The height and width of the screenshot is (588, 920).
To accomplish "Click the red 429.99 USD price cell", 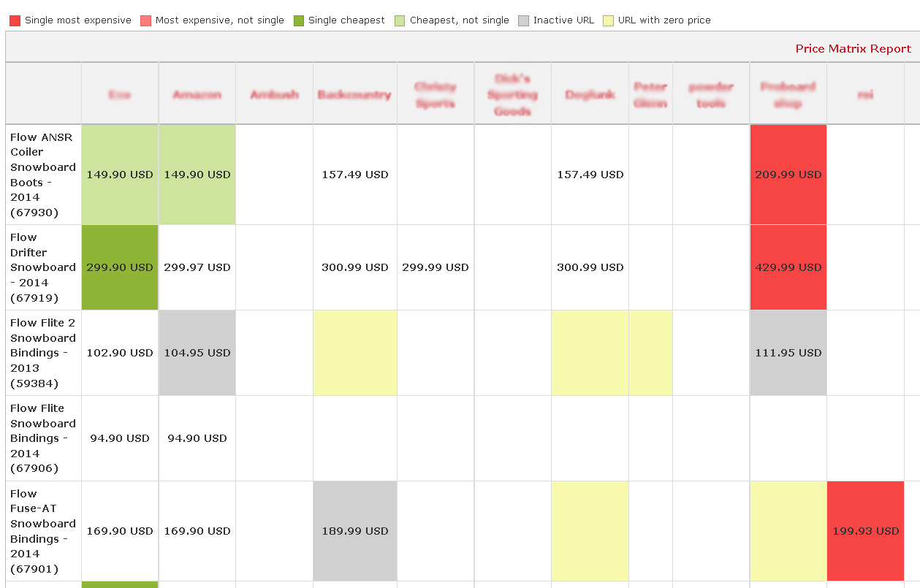I will (788, 267).
